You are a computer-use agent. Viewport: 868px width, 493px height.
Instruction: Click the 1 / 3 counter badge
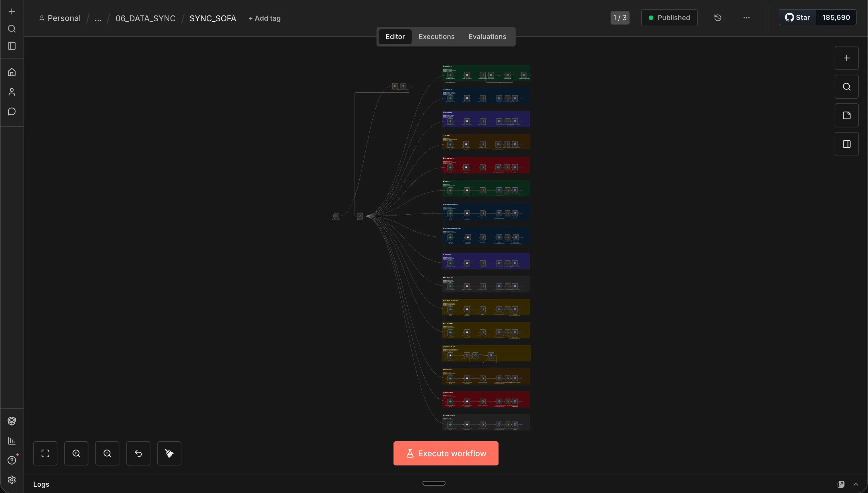coord(620,18)
